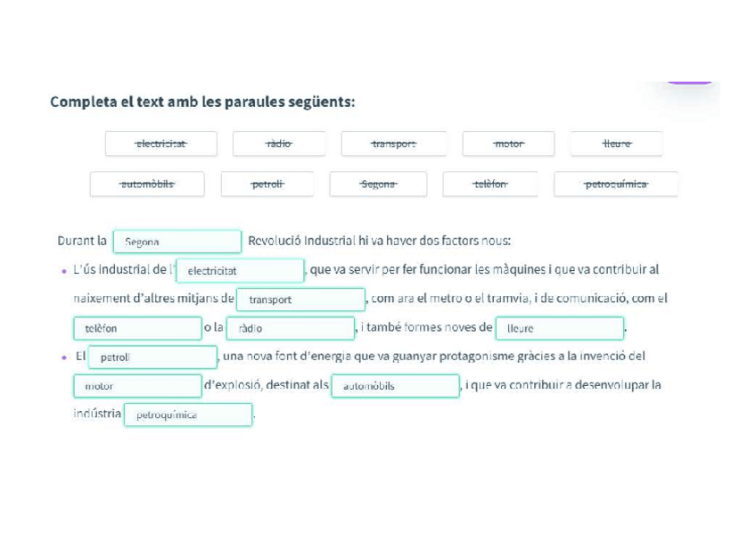Click the crossed-out 'lleure' word chip
756x534 pixels.
coord(616,144)
